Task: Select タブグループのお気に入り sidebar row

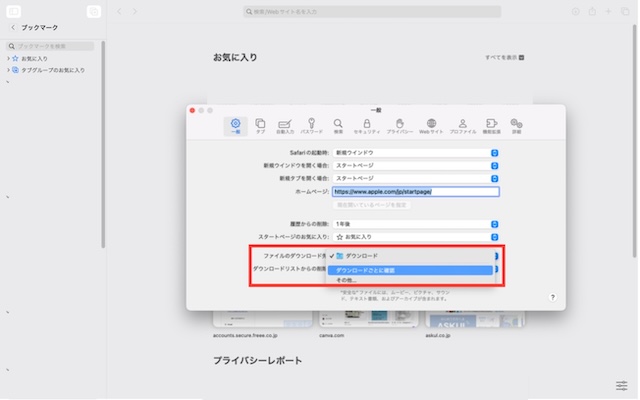Action: click(52, 70)
